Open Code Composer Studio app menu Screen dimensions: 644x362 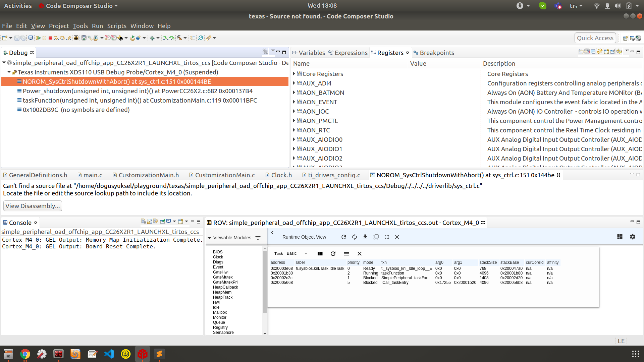click(78, 6)
